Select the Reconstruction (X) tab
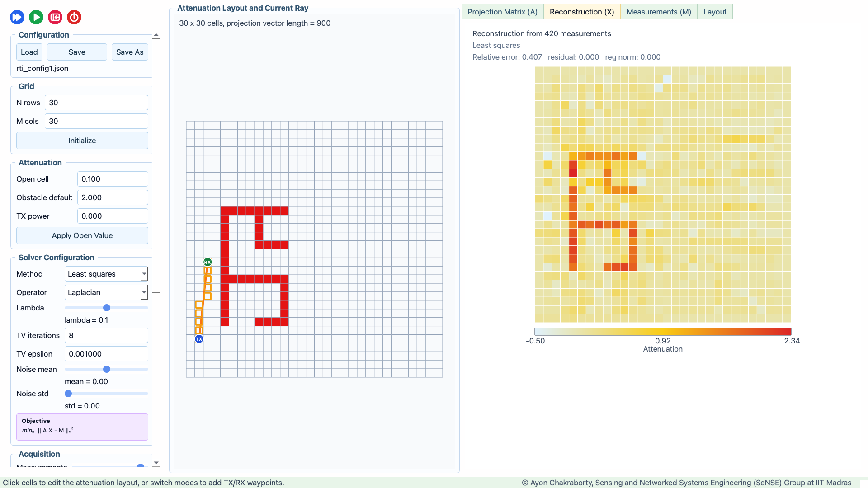This screenshot has width=868, height=488. click(x=582, y=12)
